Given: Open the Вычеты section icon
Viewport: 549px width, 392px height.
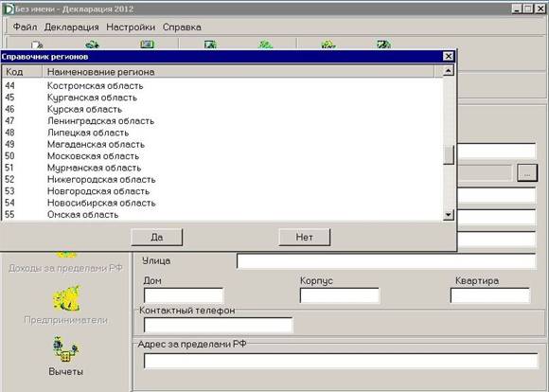Looking at the screenshot, I should 65,349.
